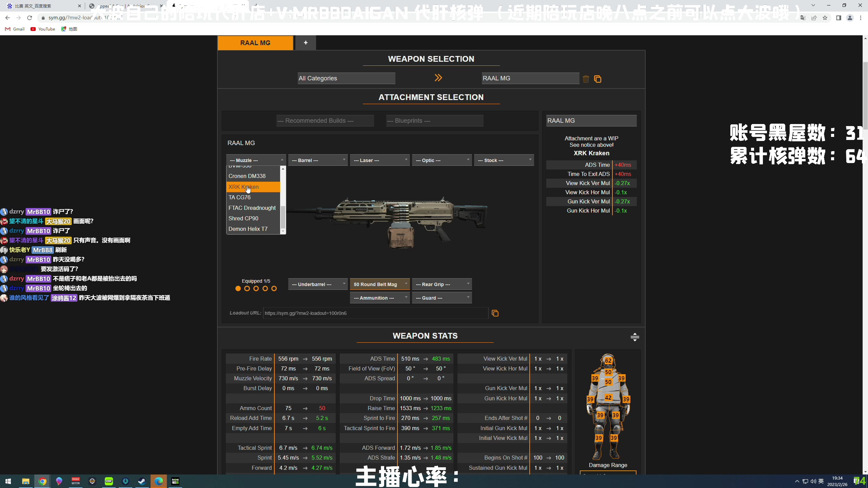Viewport: 868px width, 488px height.
Task: Select the first equipped slot circle
Action: (x=238, y=288)
